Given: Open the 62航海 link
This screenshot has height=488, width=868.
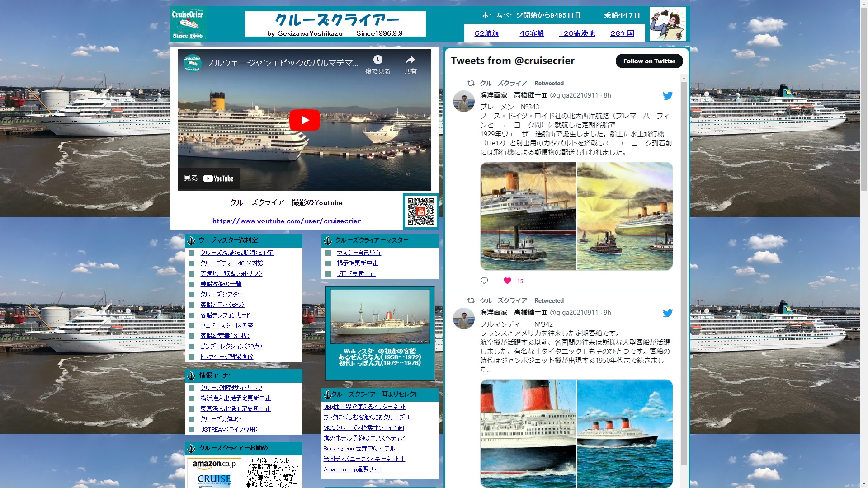Looking at the screenshot, I should 486,33.
